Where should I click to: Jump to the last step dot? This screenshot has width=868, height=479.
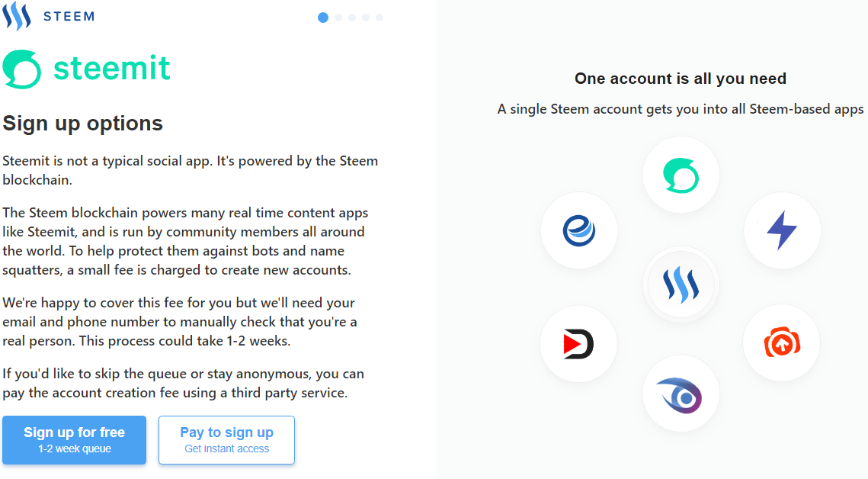click(380, 18)
